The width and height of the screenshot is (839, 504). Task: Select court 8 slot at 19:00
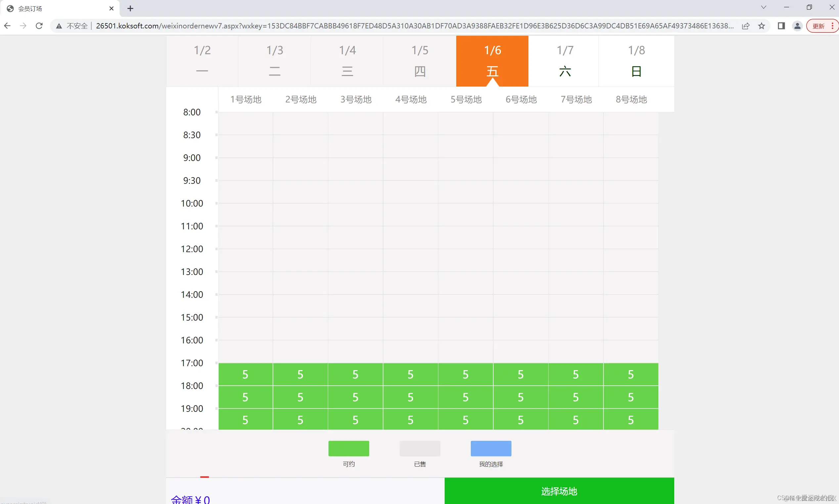pyautogui.click(x=631, y=420)
